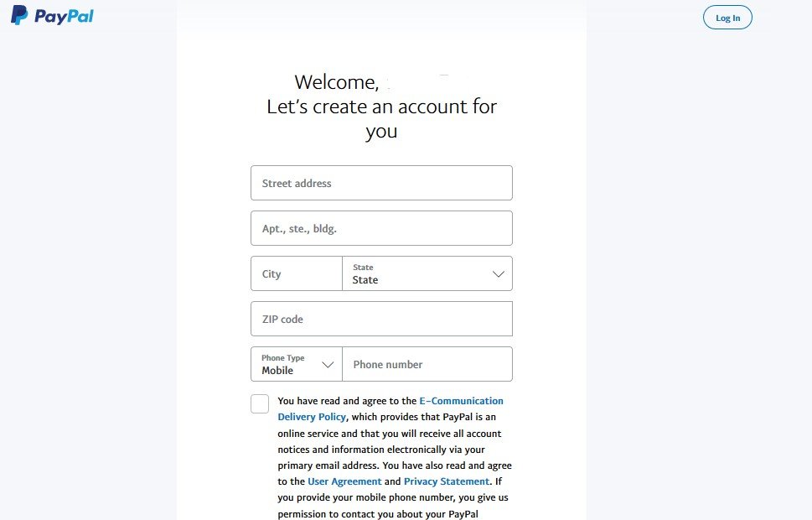Click into the Apt., ste., bldg. field

tap(381, 228)
